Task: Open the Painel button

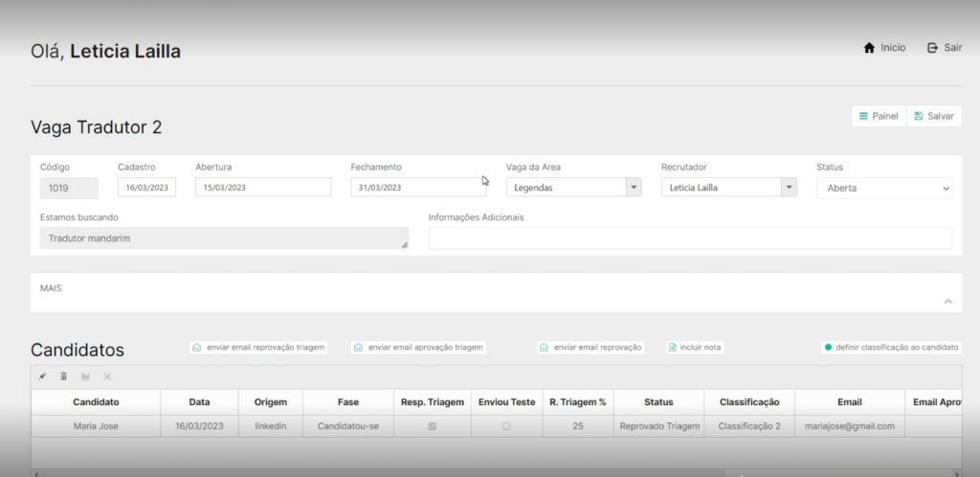Action: 879,116
